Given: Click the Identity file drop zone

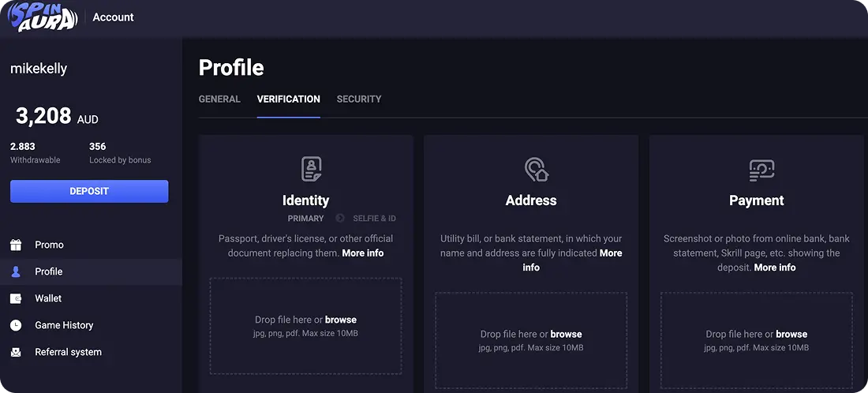Looking at the screenshot, I should coord(305,326).
